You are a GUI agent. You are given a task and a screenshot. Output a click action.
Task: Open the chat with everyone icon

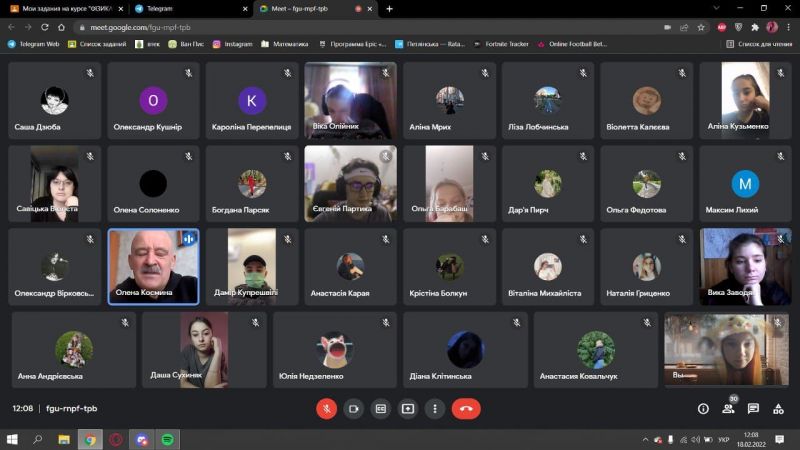(x=753, y=409)
